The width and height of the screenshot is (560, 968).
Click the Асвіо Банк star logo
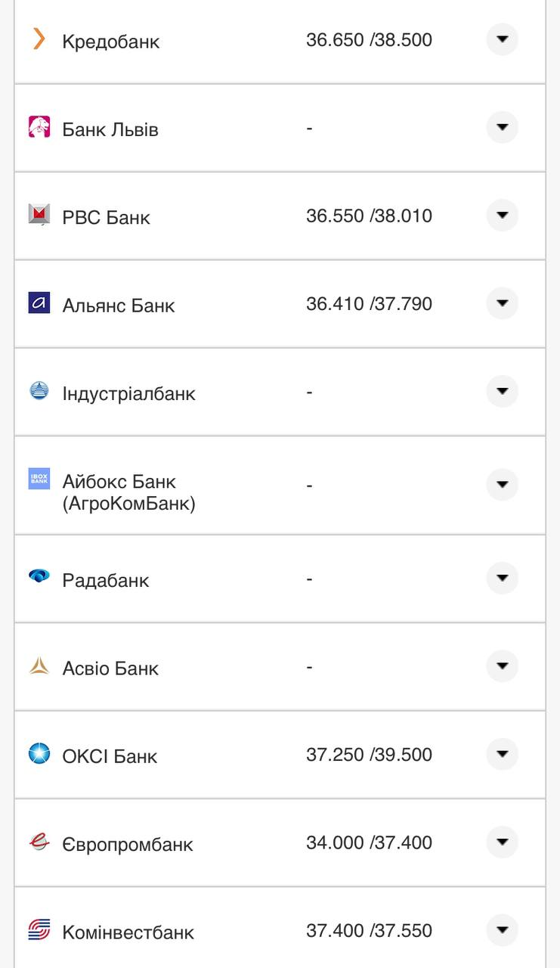coord(39,666)
